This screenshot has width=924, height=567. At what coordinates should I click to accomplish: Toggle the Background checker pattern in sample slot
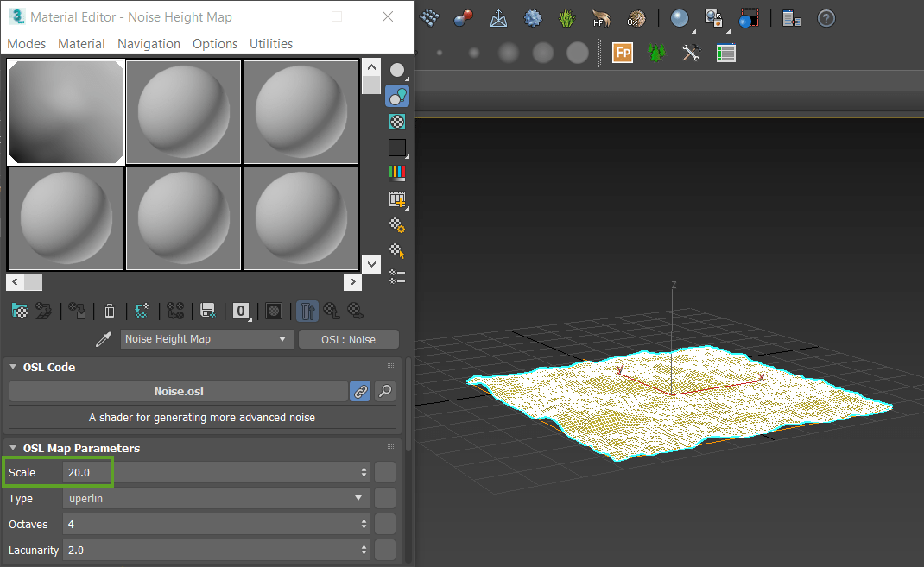pos(396,122)
